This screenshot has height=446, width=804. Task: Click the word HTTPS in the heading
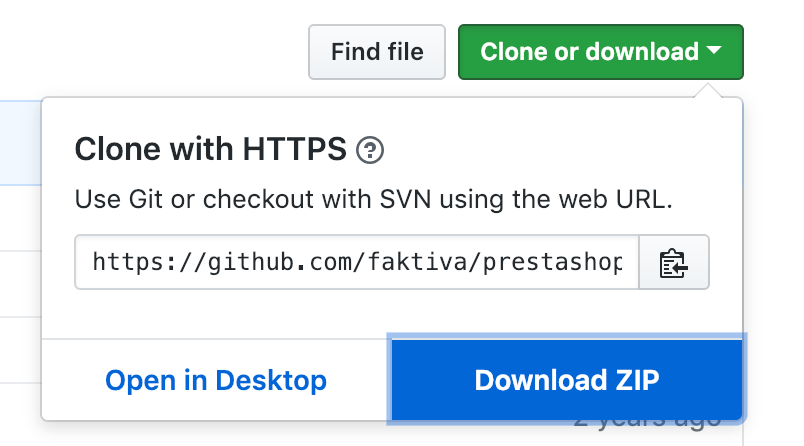[x=294, y=149]
